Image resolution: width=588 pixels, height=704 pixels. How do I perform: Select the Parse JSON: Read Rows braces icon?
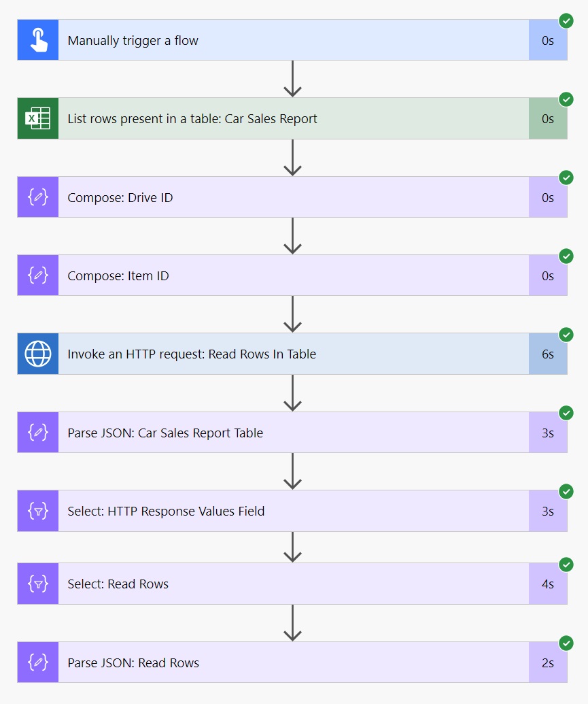(38, 663)
